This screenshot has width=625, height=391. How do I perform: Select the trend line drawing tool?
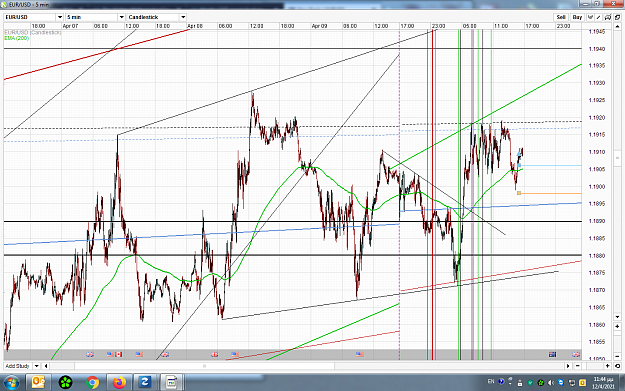599,17
